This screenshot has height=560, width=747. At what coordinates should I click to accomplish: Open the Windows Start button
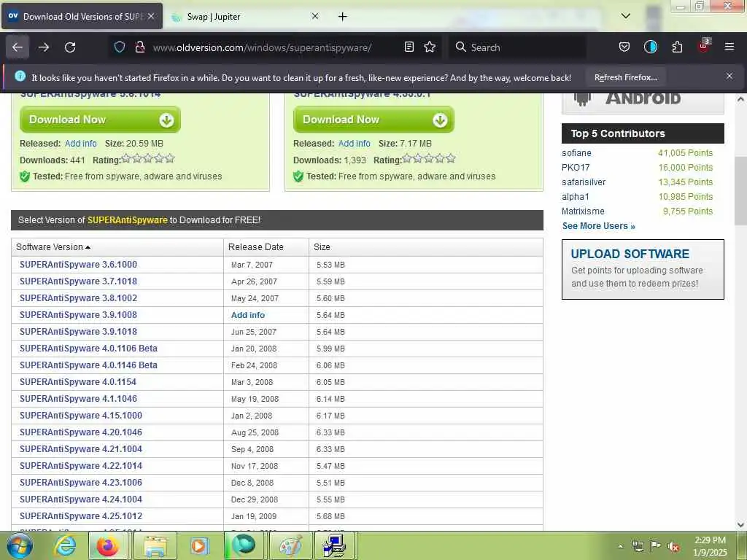[20, 545]
